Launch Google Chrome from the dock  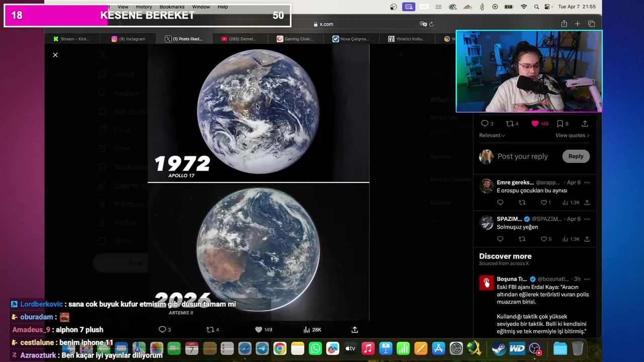(x=280, y=348)
